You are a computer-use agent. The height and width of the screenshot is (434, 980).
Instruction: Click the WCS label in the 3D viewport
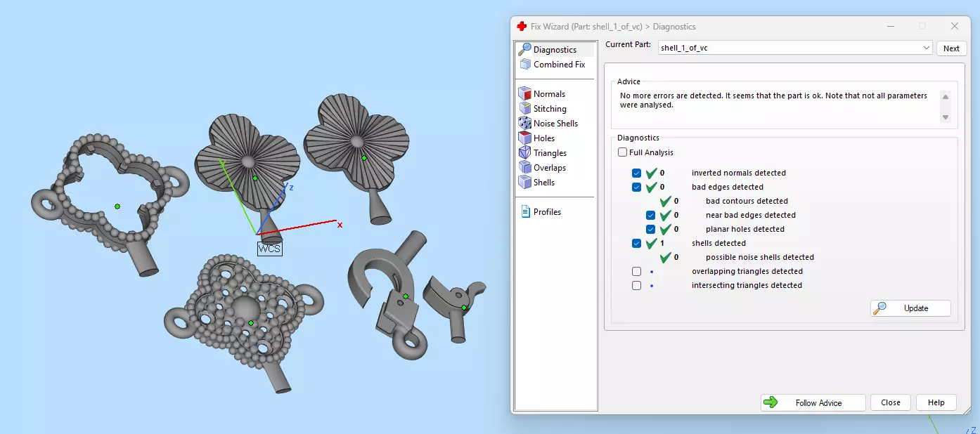point(269,249)
